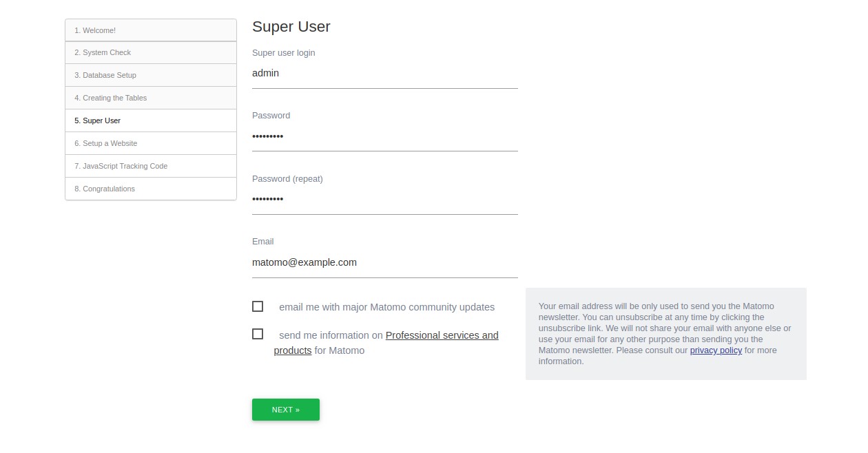Select the Password (repeat) field
868x453 pixels.
[384, 200]
